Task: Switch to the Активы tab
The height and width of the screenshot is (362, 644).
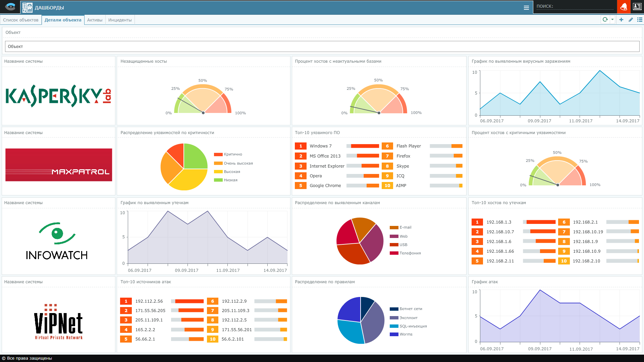Action: click(95, 20)
